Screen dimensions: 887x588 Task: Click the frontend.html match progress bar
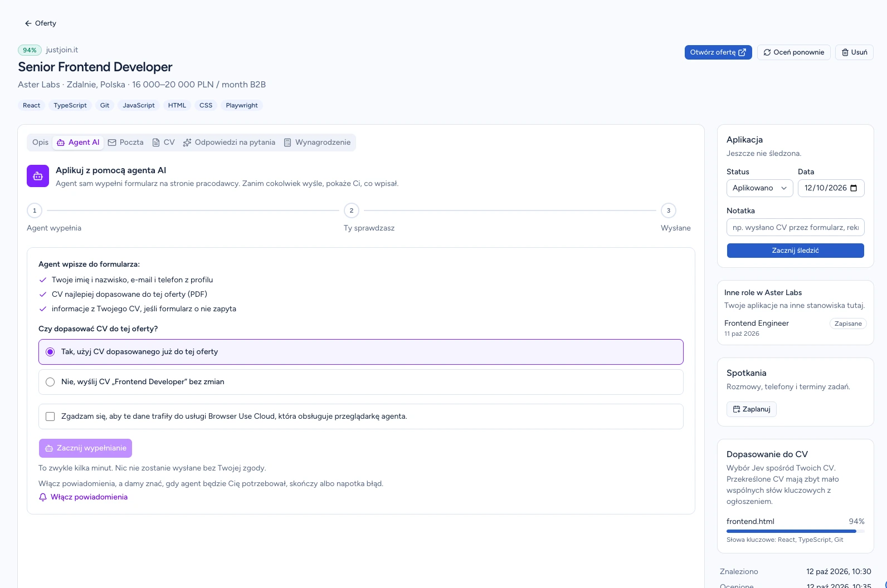click(x=796, y=531)
